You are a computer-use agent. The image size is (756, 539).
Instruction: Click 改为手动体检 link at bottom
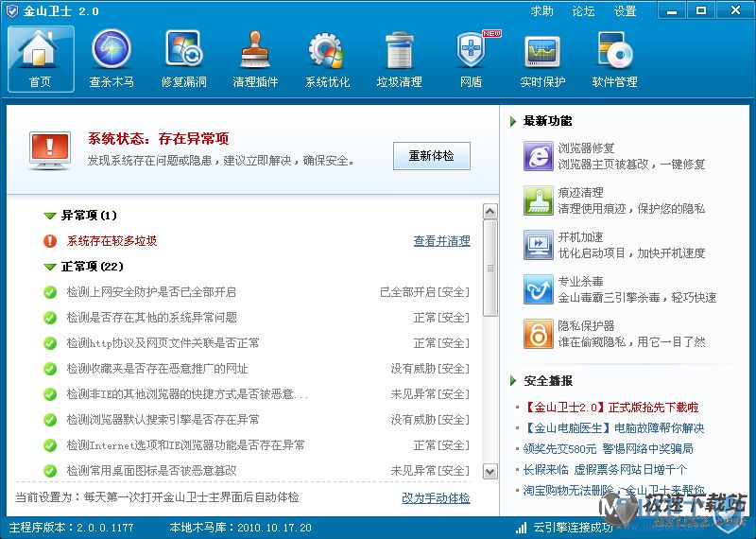436,497
